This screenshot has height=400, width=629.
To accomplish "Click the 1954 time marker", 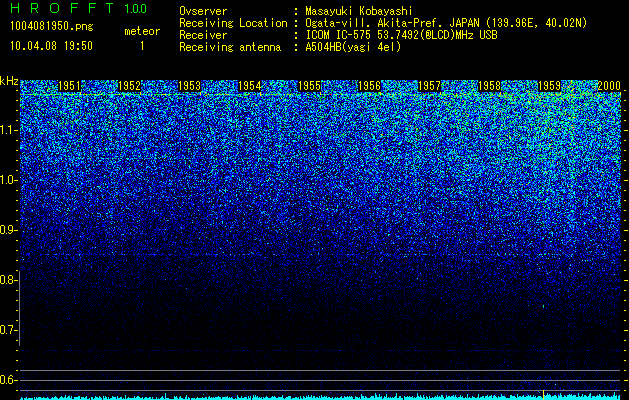I will pyautogui.click(x=250, y=86).
